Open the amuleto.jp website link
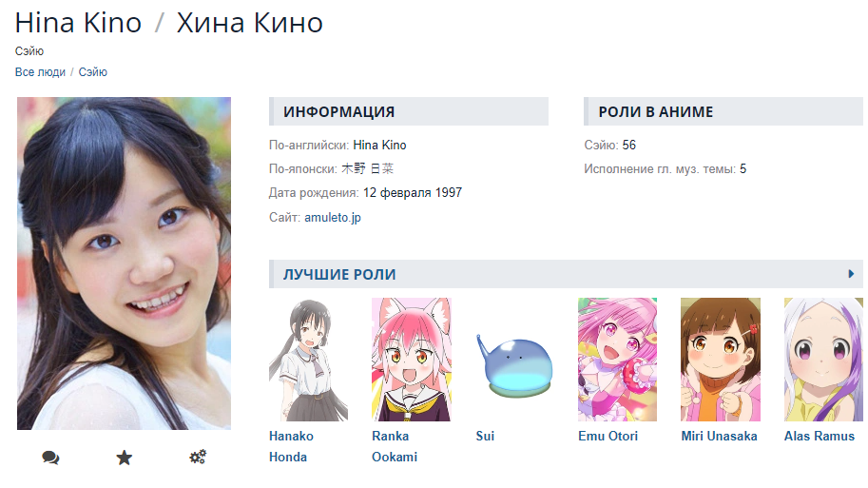The height and width of the screenshot is (488, 868). click(x=332, y=217)
